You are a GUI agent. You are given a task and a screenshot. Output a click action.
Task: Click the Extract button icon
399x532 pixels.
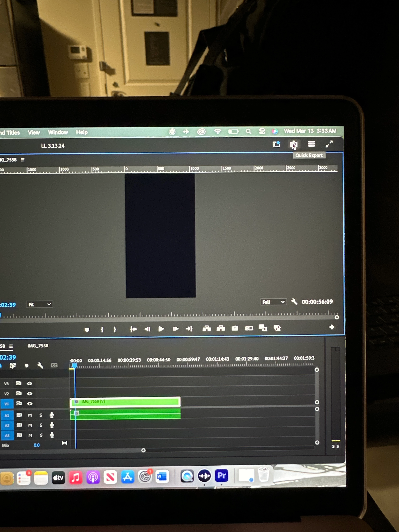click(221, 328)
